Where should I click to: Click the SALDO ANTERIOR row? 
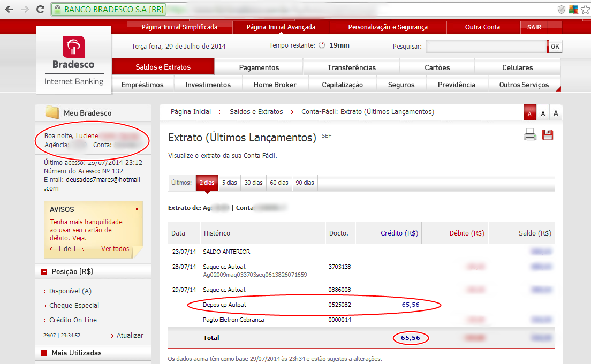361,252
